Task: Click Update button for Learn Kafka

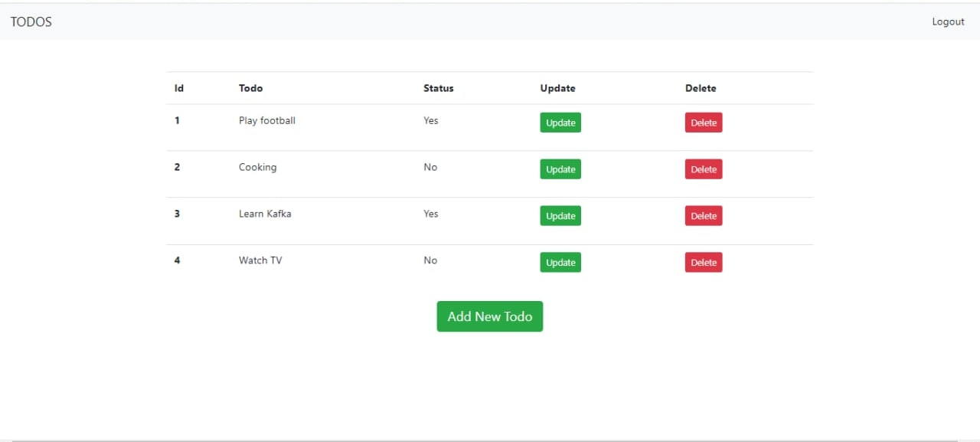Action: click(x=560, y=215)
